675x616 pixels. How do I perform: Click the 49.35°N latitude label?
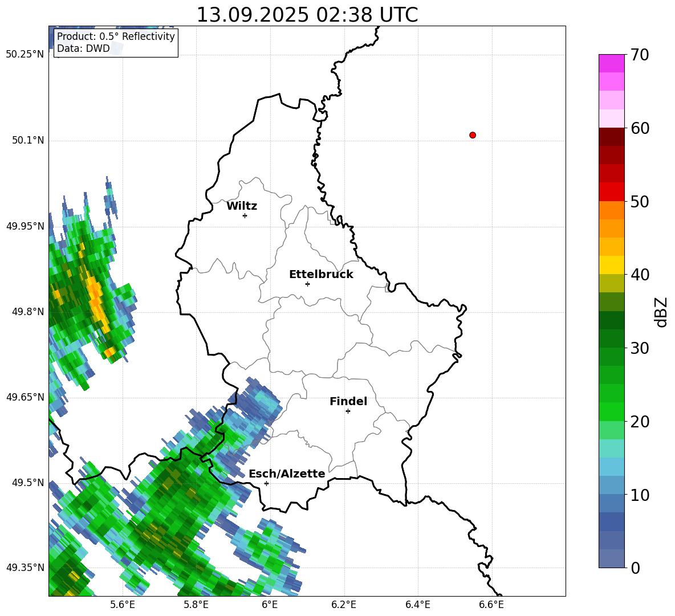pos(25,568)
